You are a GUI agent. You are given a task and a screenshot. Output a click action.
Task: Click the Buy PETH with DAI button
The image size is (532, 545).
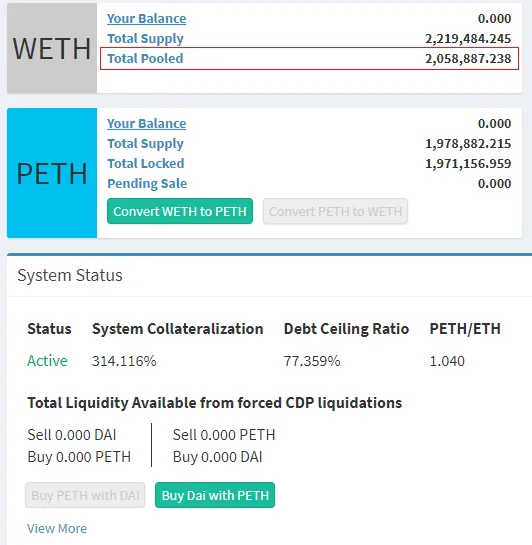[85, 495]
